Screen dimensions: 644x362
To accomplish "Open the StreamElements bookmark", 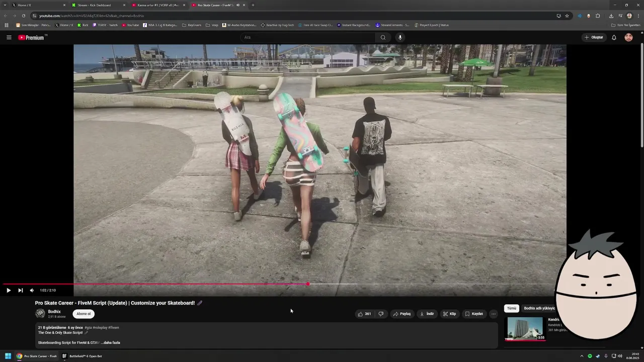I will click(x=392, y=25).
